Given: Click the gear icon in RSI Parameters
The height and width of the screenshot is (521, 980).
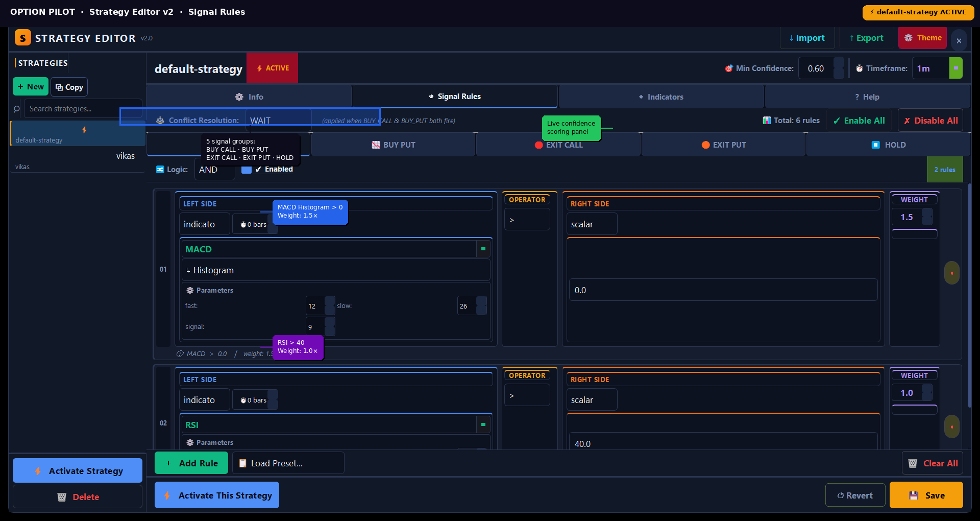Looking at the screenshot, I should coord(190,442).
